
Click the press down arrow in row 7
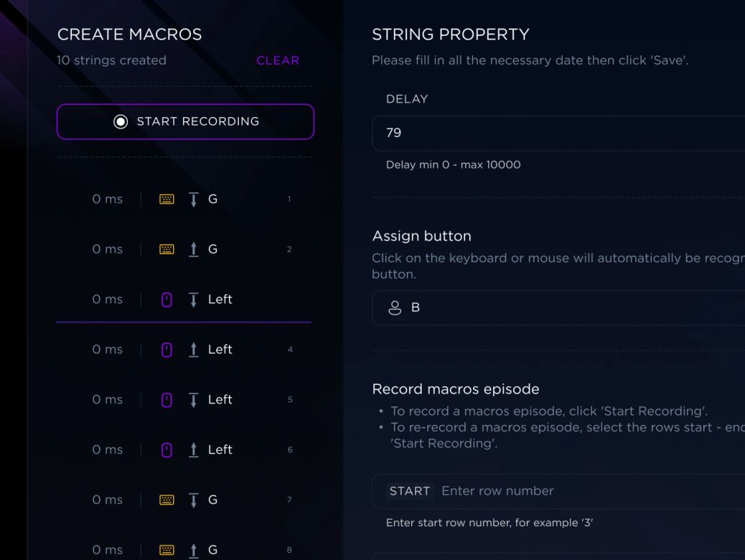pos(193,500)
